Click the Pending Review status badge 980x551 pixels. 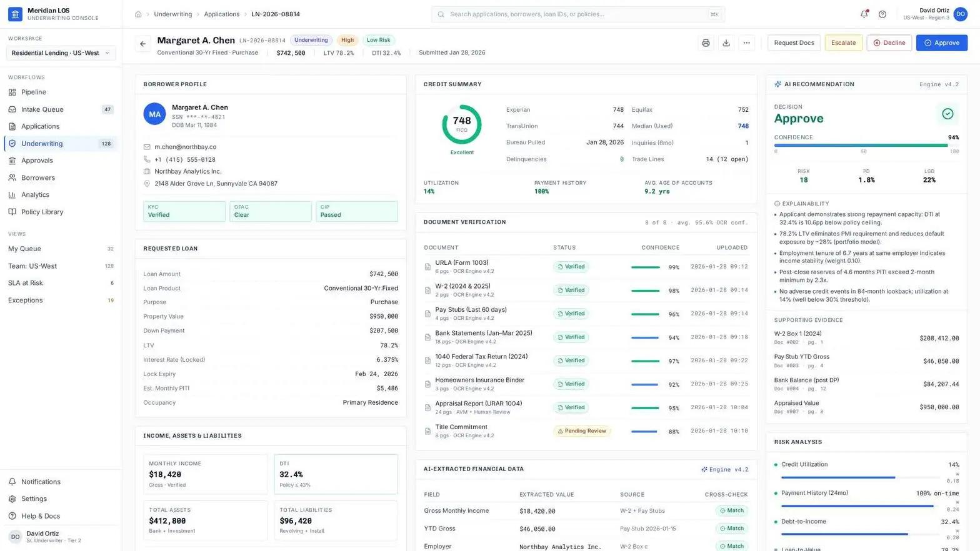(x=582, y=431)
